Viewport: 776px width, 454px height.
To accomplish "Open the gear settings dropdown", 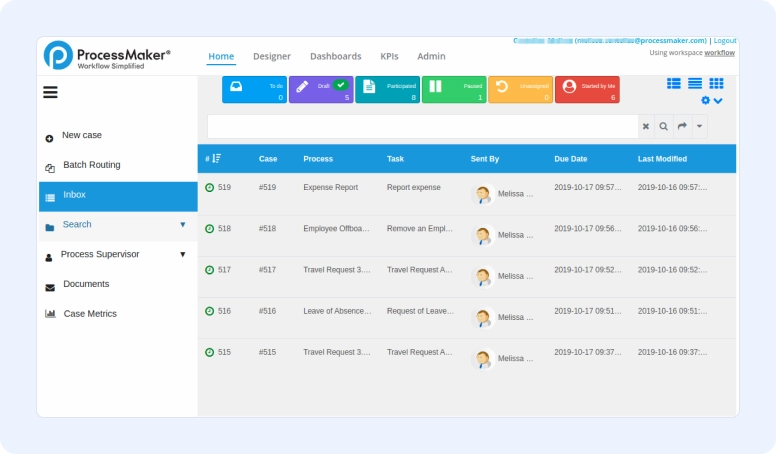I will click(x=712, y=101).
